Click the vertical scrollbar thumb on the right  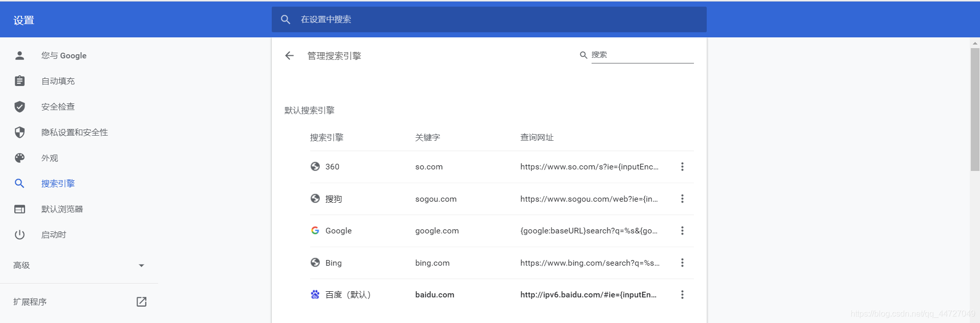tap(975, 110)
